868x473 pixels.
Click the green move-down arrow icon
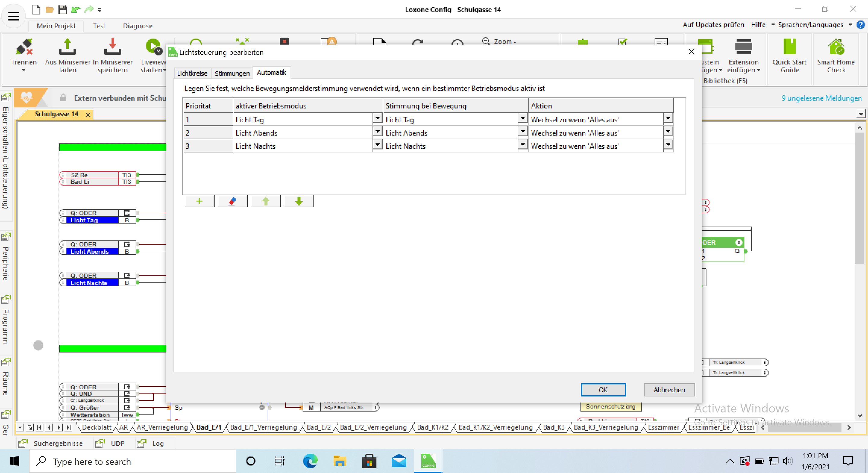coord(299,201)
